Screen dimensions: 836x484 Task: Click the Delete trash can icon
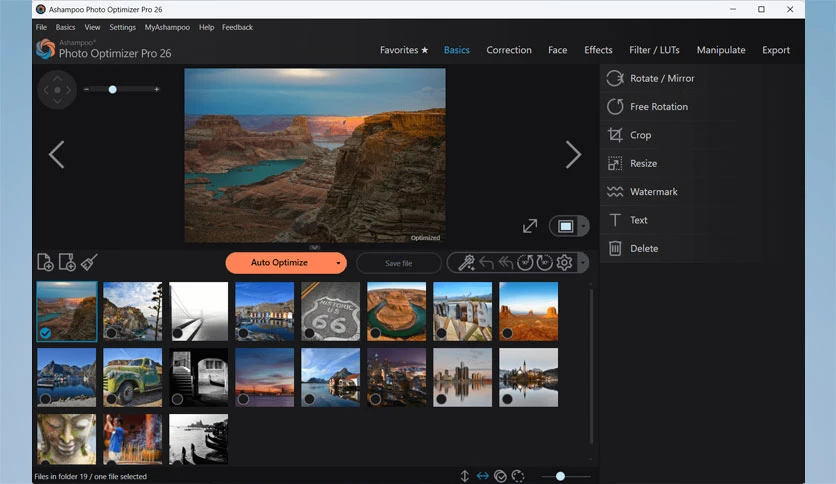click(x=615, y=248)
